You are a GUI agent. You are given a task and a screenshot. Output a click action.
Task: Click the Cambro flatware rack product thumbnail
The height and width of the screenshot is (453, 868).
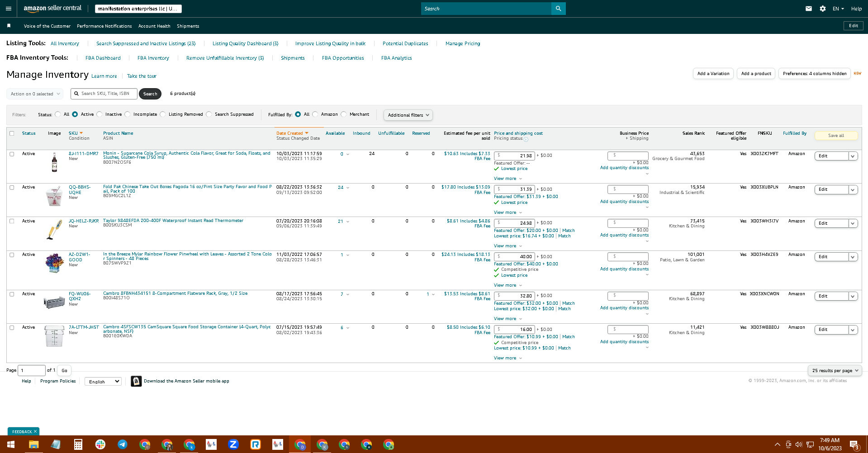[54, 302]
